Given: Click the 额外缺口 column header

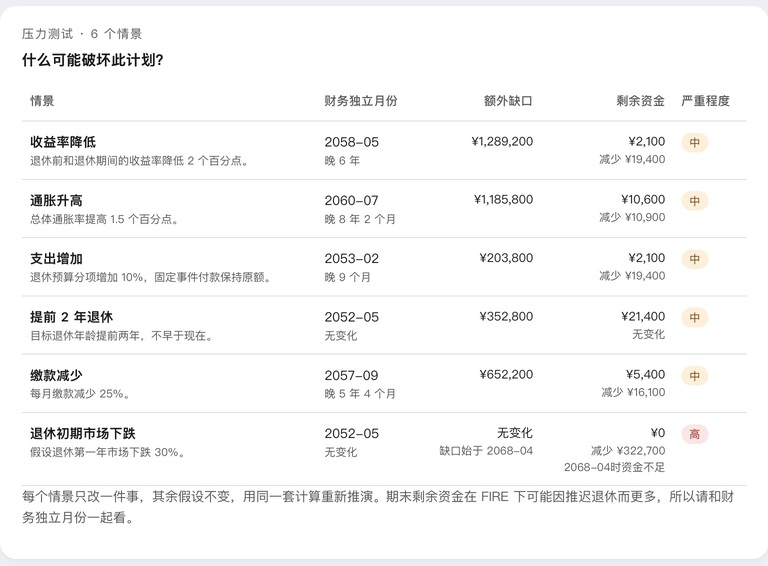Looking at the screenshot, I should click(x=508, y=101).
